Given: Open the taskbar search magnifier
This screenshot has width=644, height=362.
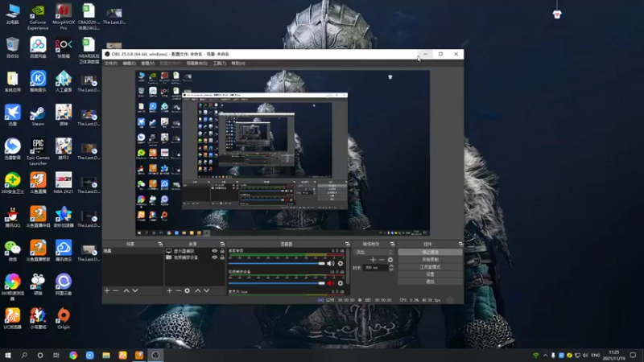Looking at the screenshot, I should click(24, 356).
